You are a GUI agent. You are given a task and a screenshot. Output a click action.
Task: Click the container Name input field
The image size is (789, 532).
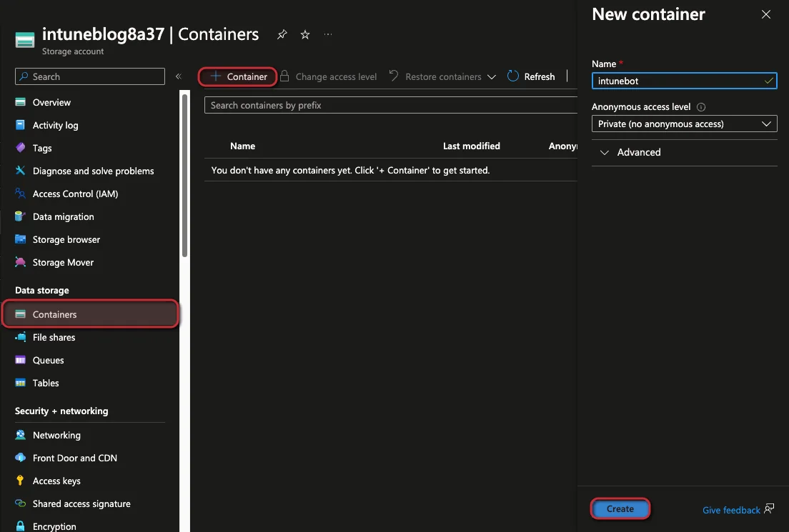click(685, 81)
